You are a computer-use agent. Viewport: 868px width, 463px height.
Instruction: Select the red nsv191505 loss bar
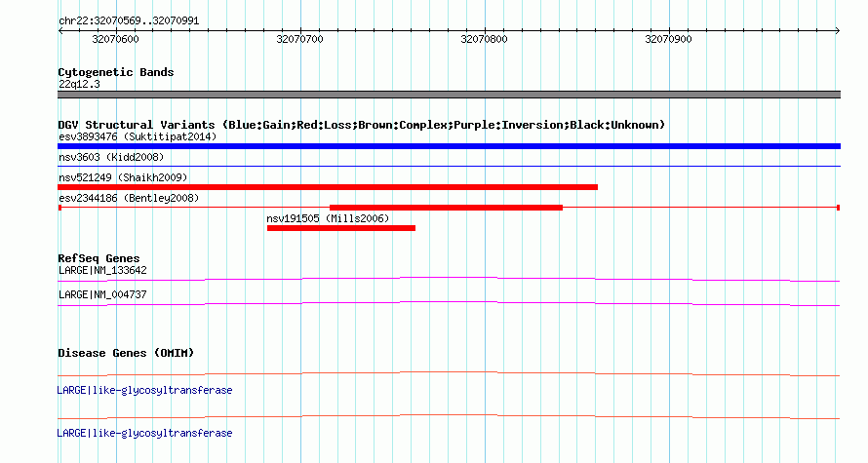click(x=341, y=228)
